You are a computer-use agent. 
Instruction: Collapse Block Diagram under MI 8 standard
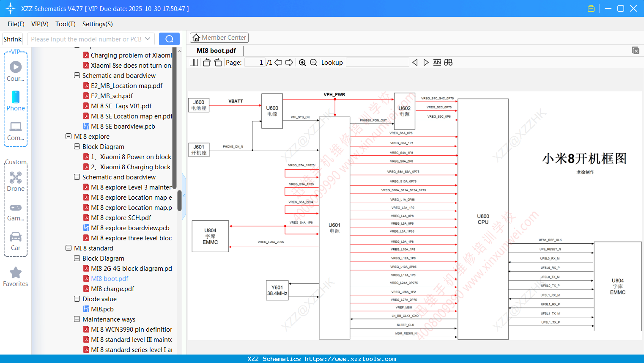77,258
